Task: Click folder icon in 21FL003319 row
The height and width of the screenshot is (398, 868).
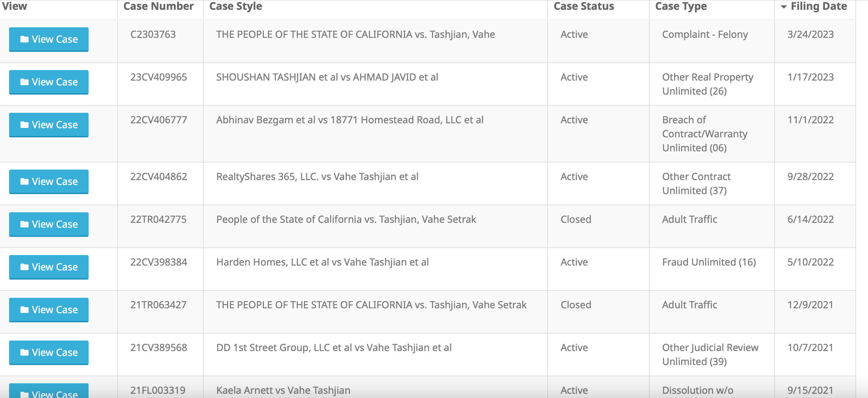Action: 24,394
